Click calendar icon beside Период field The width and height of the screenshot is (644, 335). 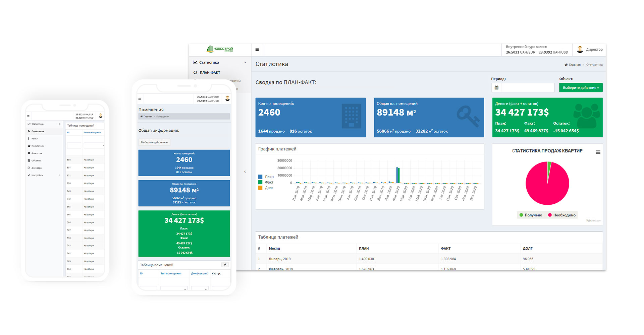[x=496, y=87]
